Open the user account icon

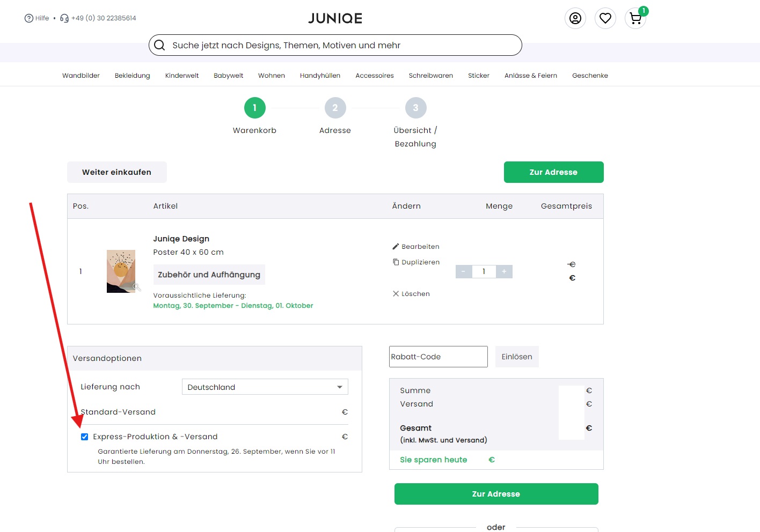coord(575,18)
